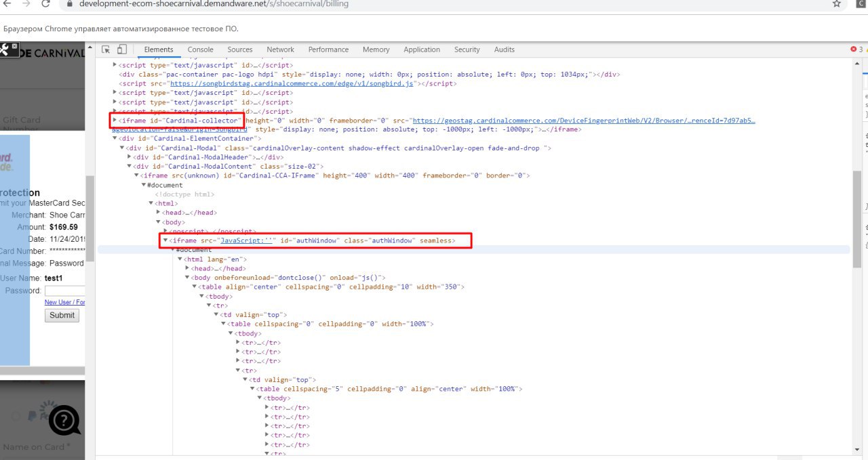
Task: Activate the inspect element picker icon
Action: 106,49
